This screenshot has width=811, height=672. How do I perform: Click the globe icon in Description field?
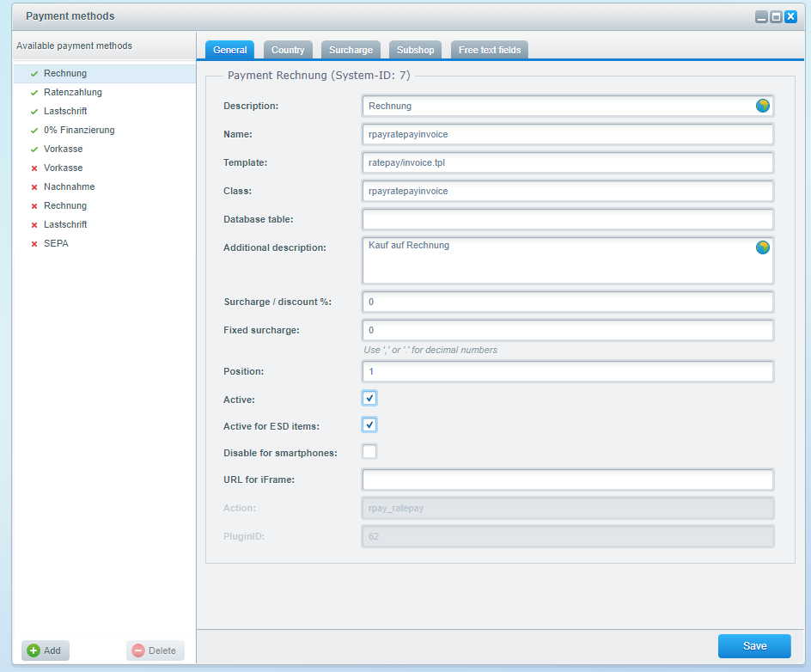tap(762, 106)
